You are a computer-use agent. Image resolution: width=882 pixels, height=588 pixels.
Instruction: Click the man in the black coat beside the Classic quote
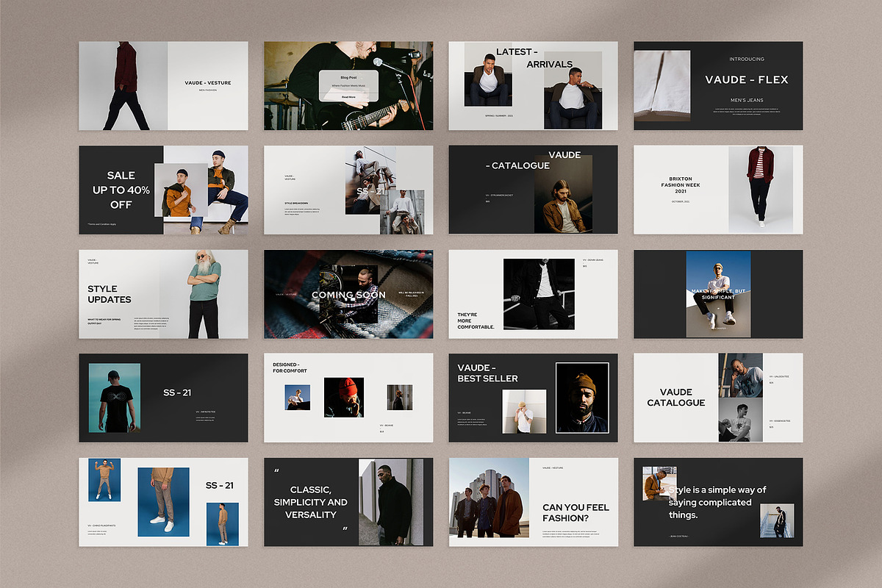coord(391,502)
